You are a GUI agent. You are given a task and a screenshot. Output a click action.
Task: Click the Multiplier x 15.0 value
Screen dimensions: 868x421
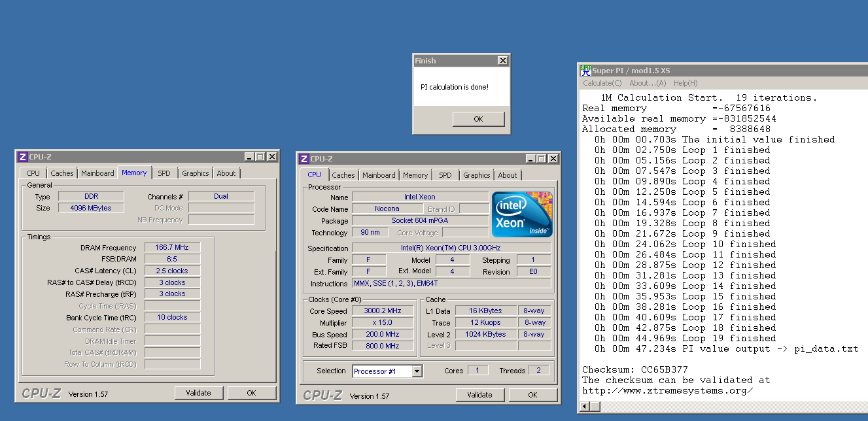383,323
